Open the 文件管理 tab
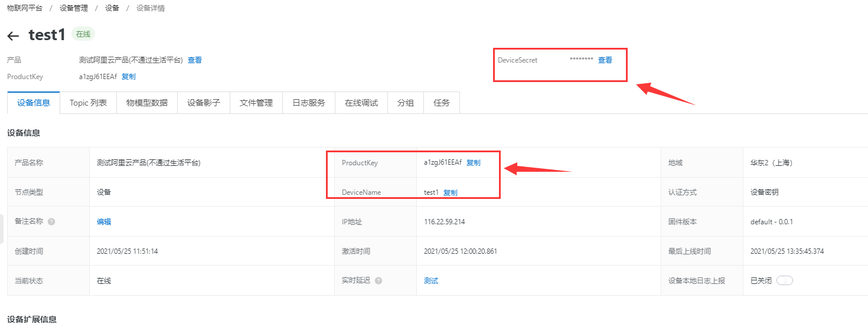This screenshot has height=327, width=868. click(256, 103)
